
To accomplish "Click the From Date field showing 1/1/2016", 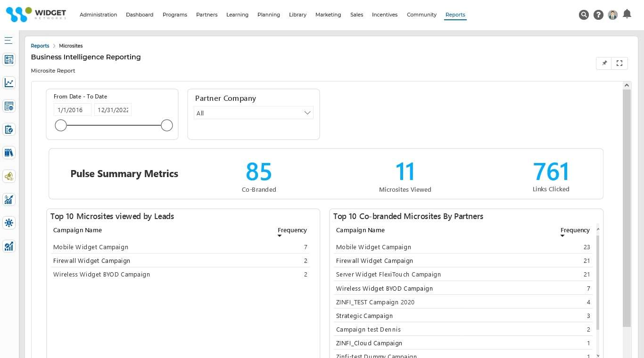I will point(72,109).
